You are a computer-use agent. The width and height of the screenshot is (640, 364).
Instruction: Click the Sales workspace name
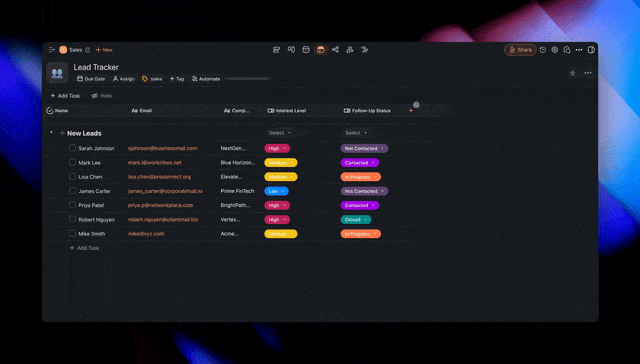76,50
